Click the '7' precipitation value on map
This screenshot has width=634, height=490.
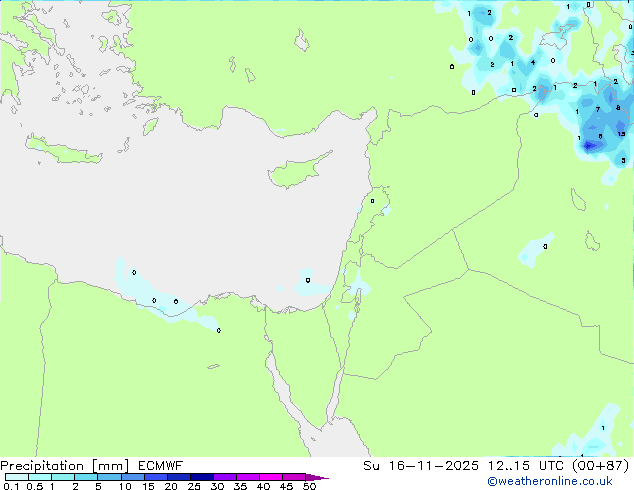pyautogui.click(x=598, y=110)
